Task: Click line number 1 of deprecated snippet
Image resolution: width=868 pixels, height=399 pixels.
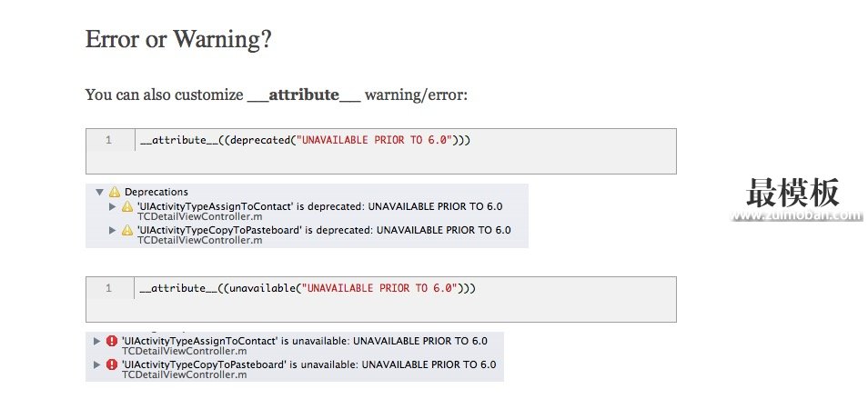Action: pyautogui.click(x=108, y=140)
